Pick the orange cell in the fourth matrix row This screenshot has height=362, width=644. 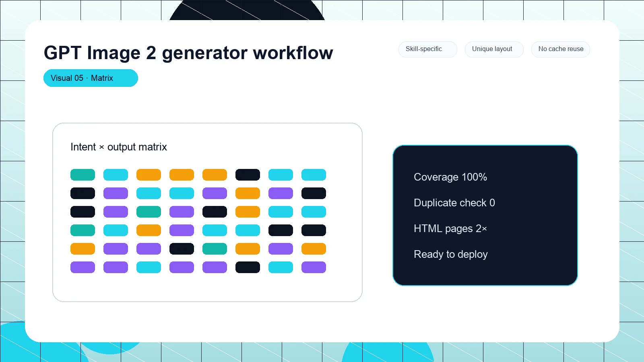149,230
